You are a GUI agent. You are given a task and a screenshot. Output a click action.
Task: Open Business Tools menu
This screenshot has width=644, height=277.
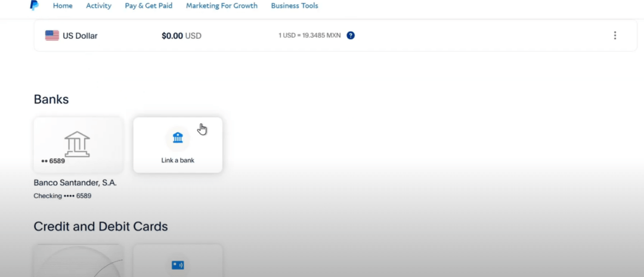point(295,6)
